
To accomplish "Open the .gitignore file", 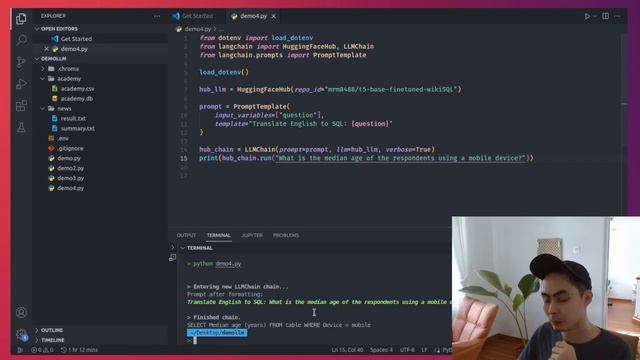I will [70, 148].
